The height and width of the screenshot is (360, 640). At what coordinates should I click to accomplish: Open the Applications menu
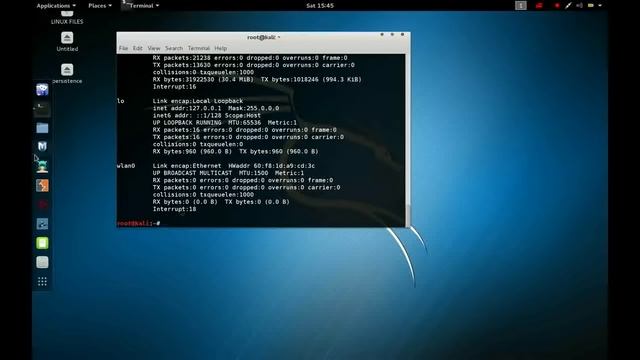click(x=56, y=5)
